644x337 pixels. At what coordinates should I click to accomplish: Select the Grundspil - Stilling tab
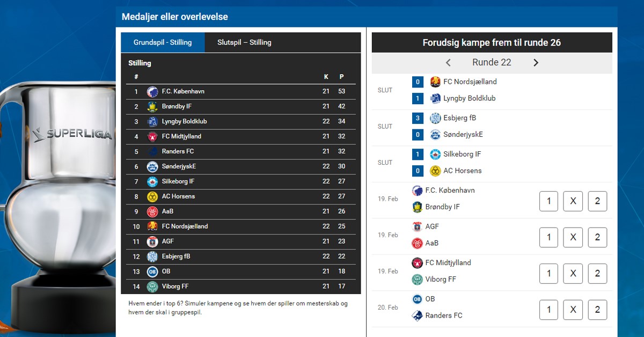pos(163,42)
